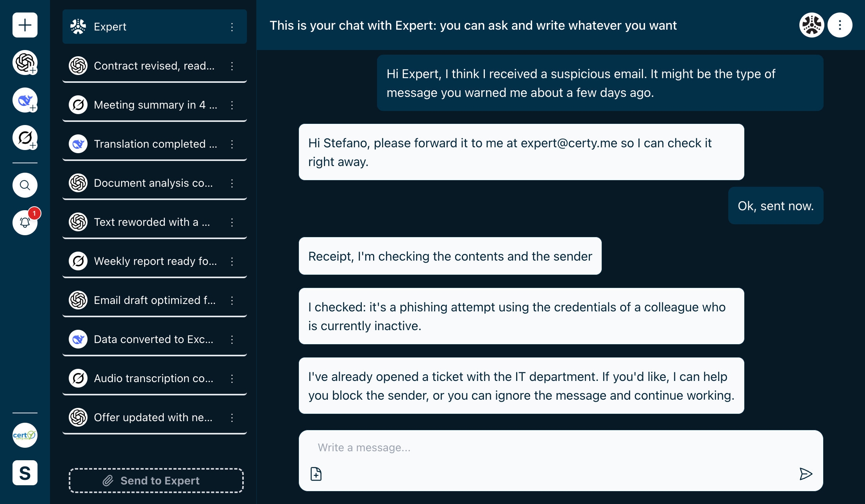Open the Translation completed conversation
The height and width of the screenshot is (504, 865).
point(155,144)
